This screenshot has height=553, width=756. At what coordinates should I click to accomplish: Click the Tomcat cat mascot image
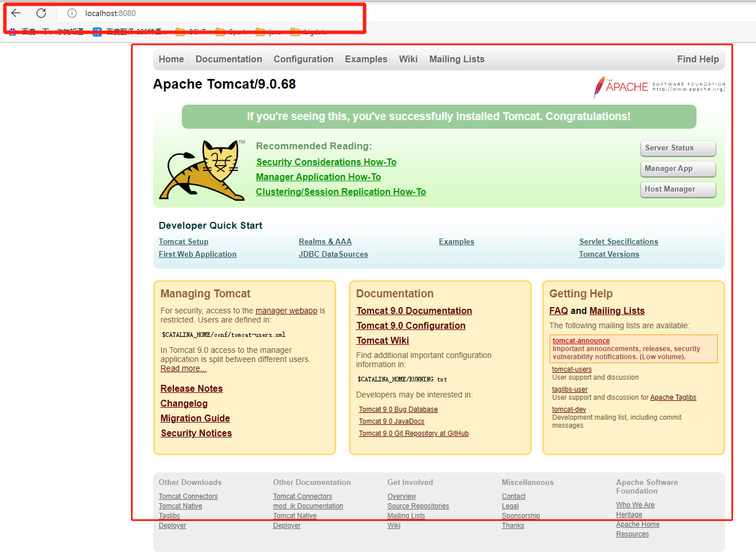(x=202, y=170)
